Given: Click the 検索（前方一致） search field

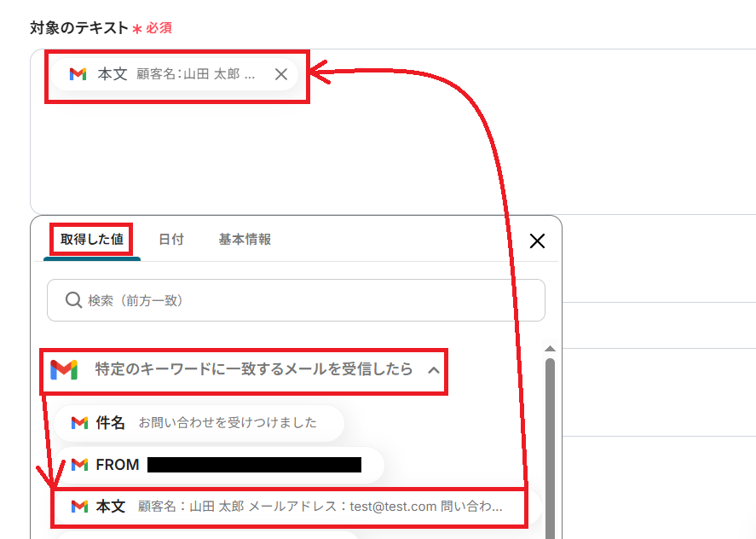Looking at the screenshot, I should (296, 300).
